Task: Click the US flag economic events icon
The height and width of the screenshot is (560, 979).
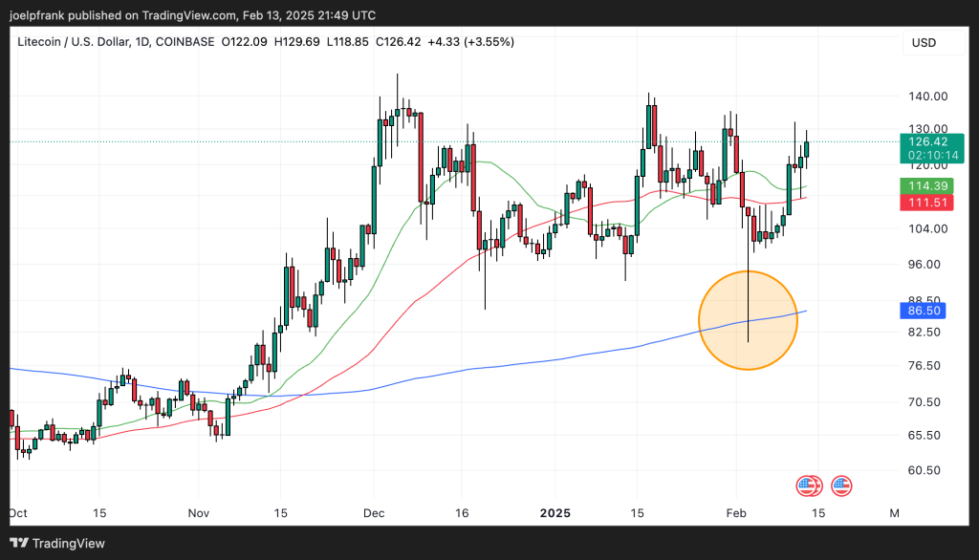Action: [x=808, y=486]
